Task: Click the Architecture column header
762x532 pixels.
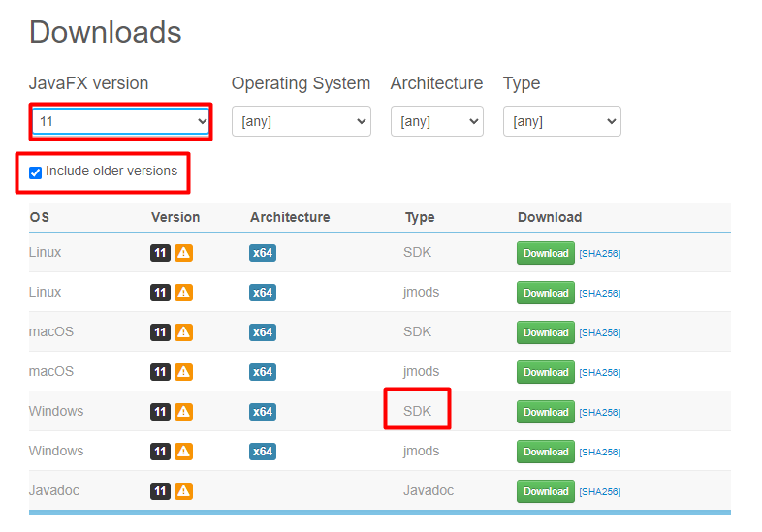Action: coord(290,217)
